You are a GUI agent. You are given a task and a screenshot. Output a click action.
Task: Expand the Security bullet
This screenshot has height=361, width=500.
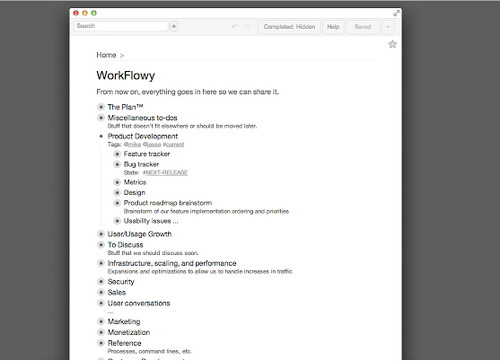pyautogui.click(x=101, y=282)
